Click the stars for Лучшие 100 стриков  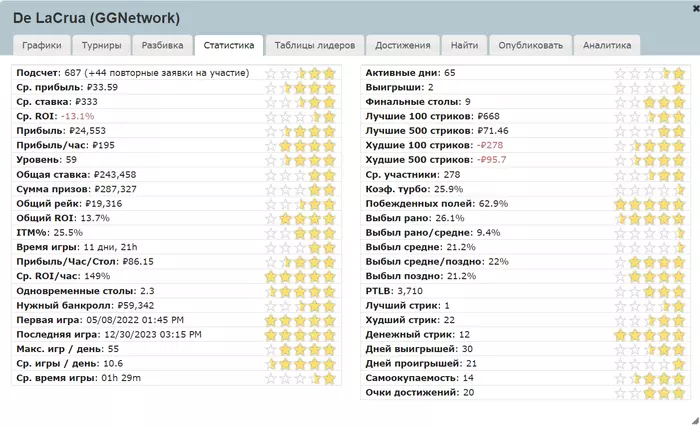tap(650, 117)
